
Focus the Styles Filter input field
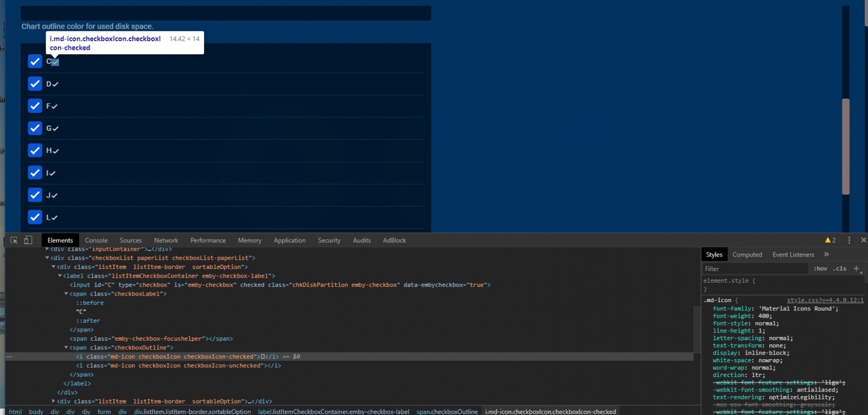point(754,269)
